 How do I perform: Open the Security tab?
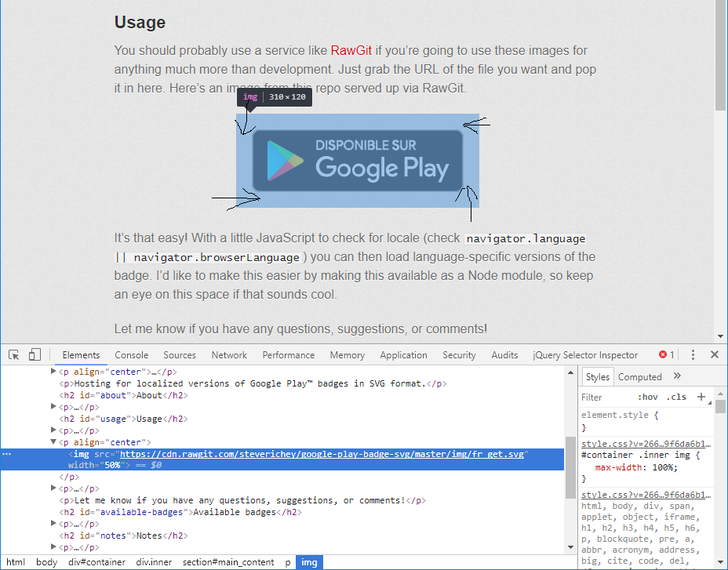tap(459, 355)
